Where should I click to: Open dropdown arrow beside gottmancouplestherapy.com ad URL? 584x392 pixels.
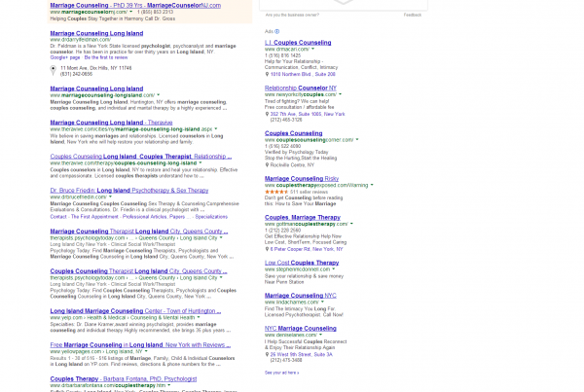tap(351, 224)
